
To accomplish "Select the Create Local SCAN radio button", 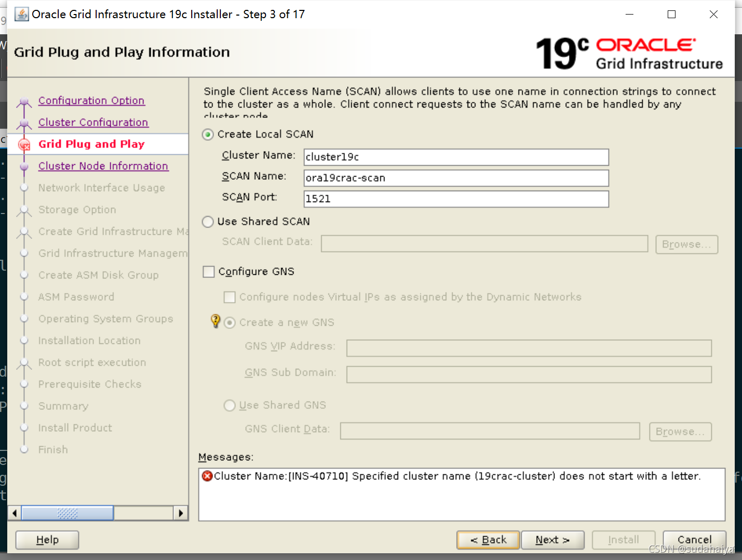I will [x=208, y=135].
